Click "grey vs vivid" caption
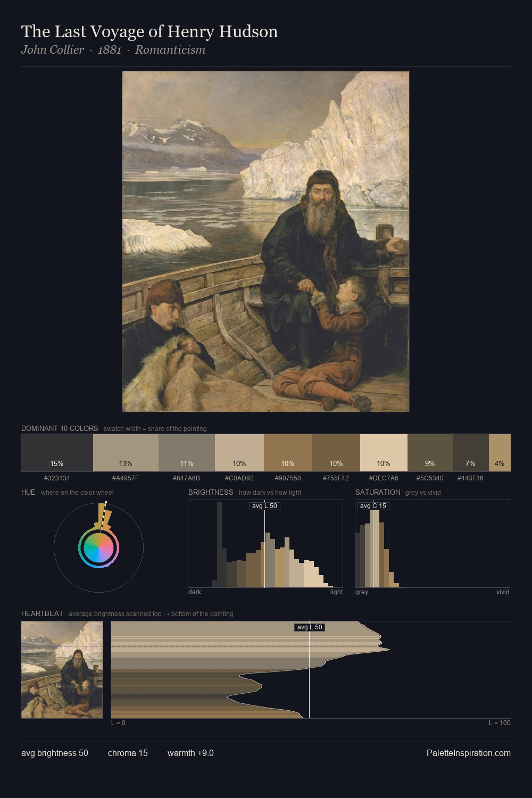The height and width of the screenshot is (798, 532). tap(423, 493)
